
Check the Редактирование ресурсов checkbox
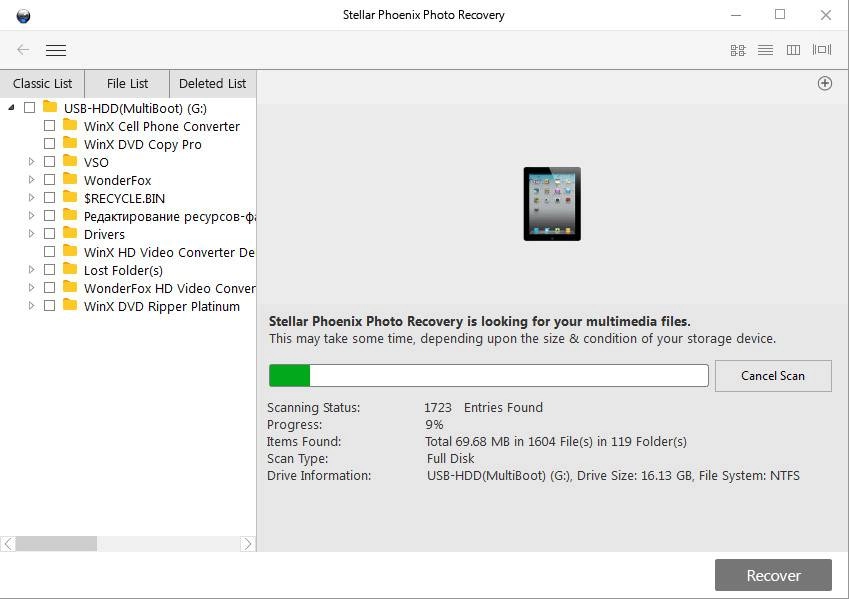(x=49, y=216)
